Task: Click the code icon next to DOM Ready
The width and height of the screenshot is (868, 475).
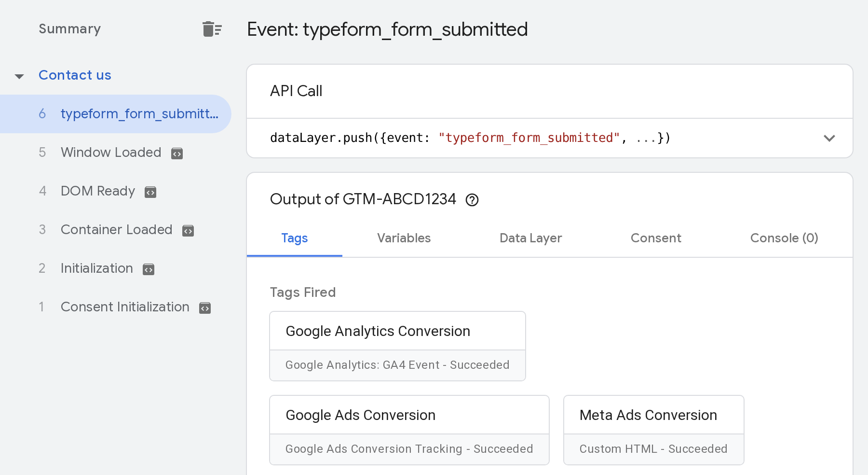Action: point(150,192)
